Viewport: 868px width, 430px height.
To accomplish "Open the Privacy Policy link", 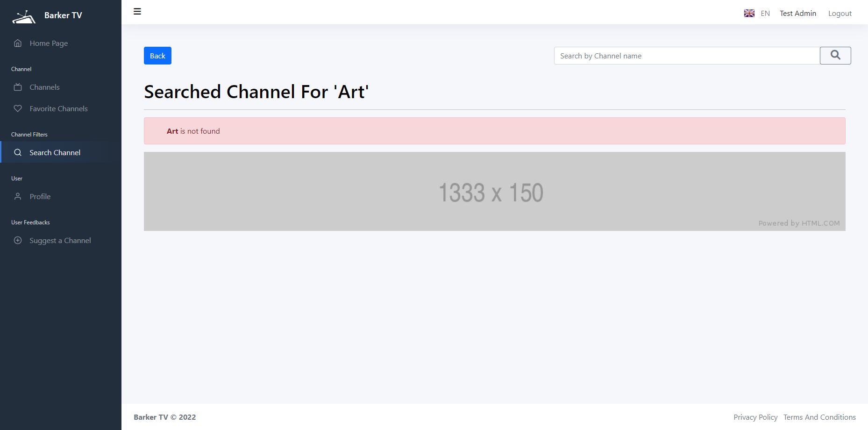I will tap(755, 417).
